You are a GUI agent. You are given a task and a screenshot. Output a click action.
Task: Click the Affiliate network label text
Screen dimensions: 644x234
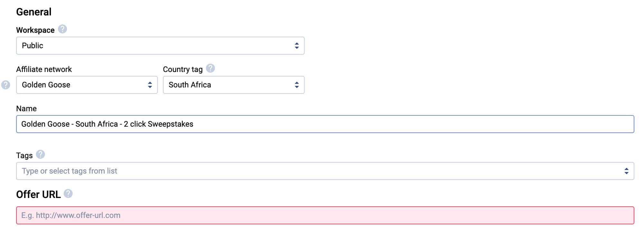coord(44,69)
